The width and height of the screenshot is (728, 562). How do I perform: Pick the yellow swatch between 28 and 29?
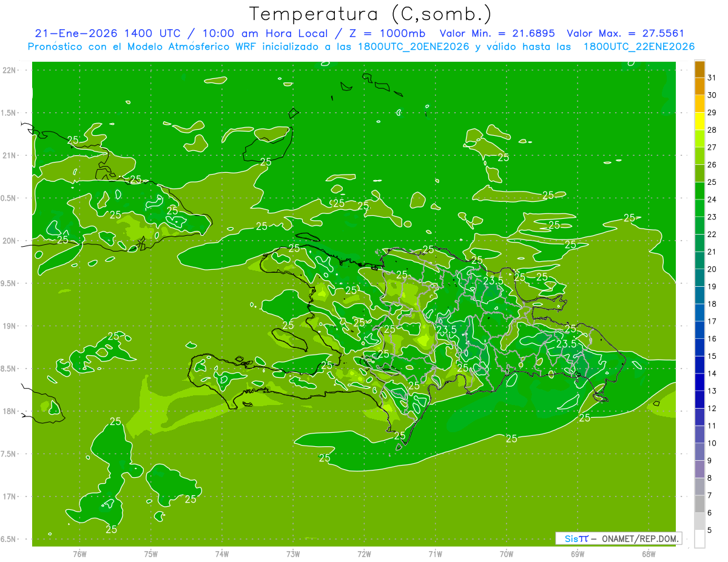pos(699,121)
